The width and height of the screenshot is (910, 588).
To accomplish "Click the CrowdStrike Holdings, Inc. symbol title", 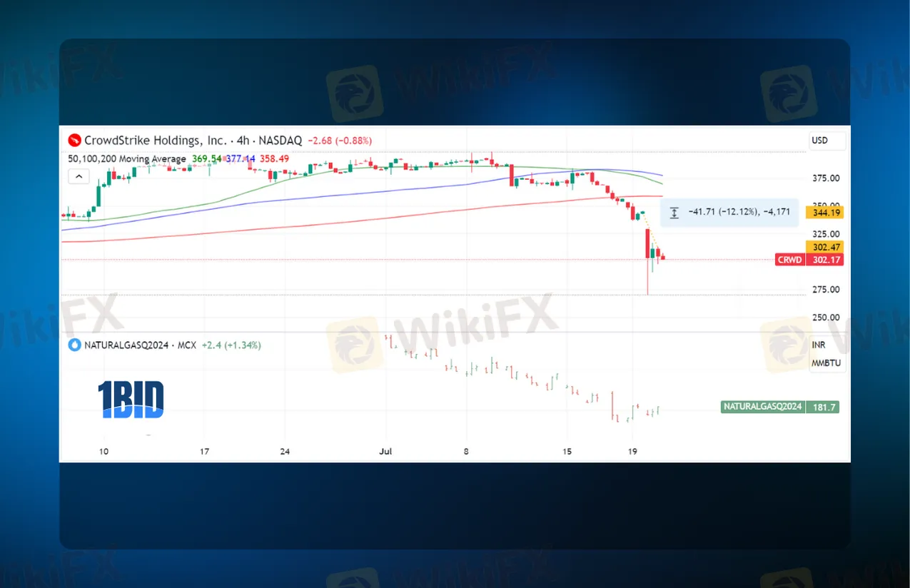I will 156,141.
